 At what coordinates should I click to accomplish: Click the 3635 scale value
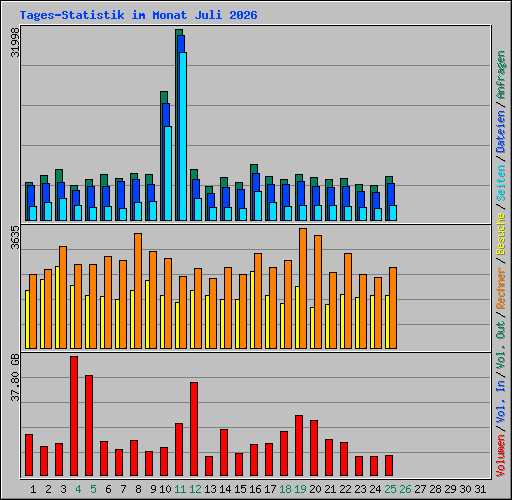point(15,238)
